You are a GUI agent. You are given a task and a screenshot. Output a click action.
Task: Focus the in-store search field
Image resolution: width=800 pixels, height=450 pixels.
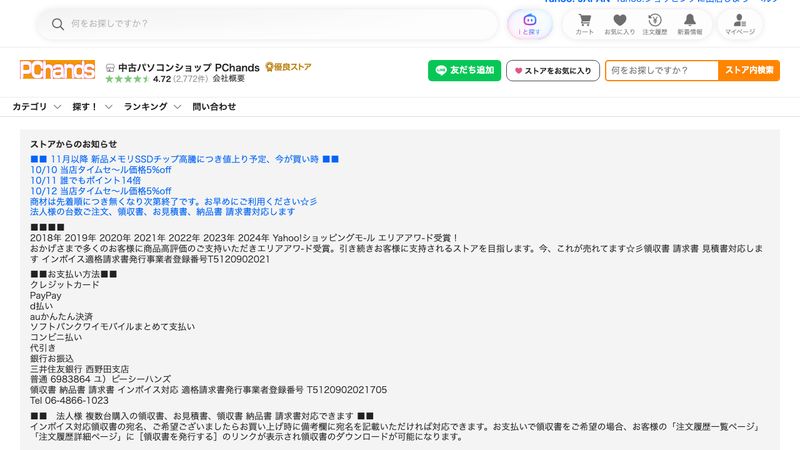(662, 70)
